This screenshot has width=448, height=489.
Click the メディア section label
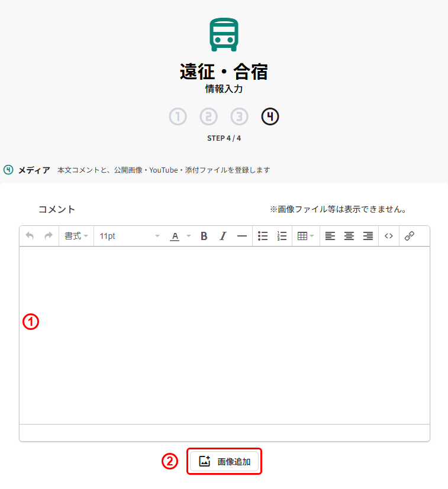pyautogui.click(x=34, y=170)
